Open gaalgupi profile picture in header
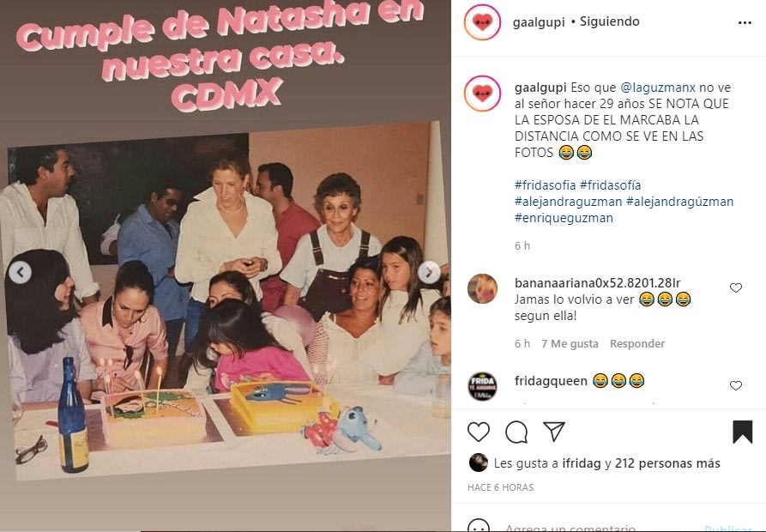766x532 pixels. pyautogui.click(x=482, y=22)
